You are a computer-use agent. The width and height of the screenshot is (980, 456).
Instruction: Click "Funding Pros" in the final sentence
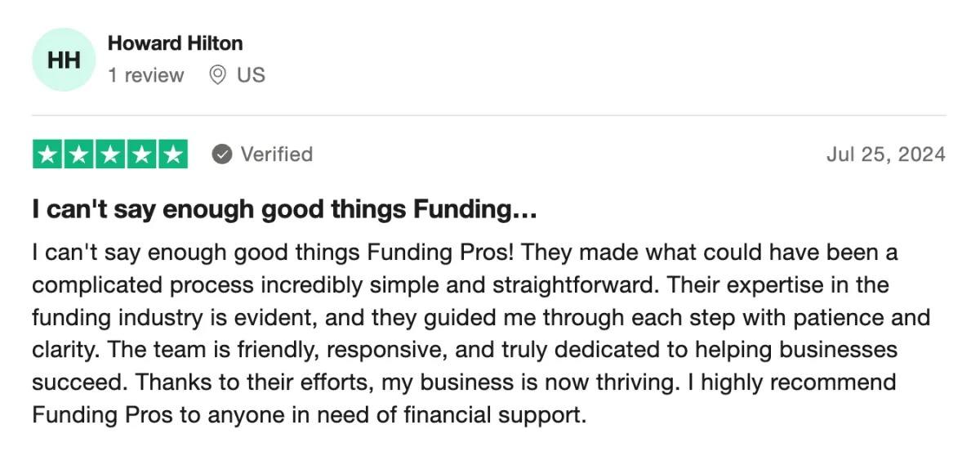103,414
